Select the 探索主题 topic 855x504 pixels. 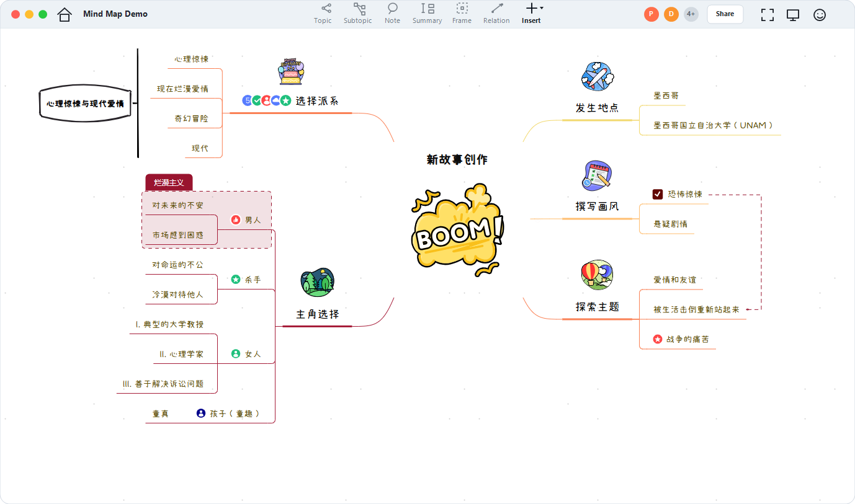coord(598,307)
